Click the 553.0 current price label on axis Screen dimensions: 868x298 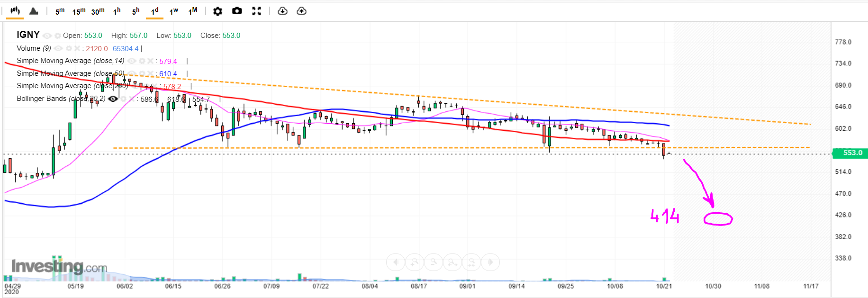click(x=851, y=153)
